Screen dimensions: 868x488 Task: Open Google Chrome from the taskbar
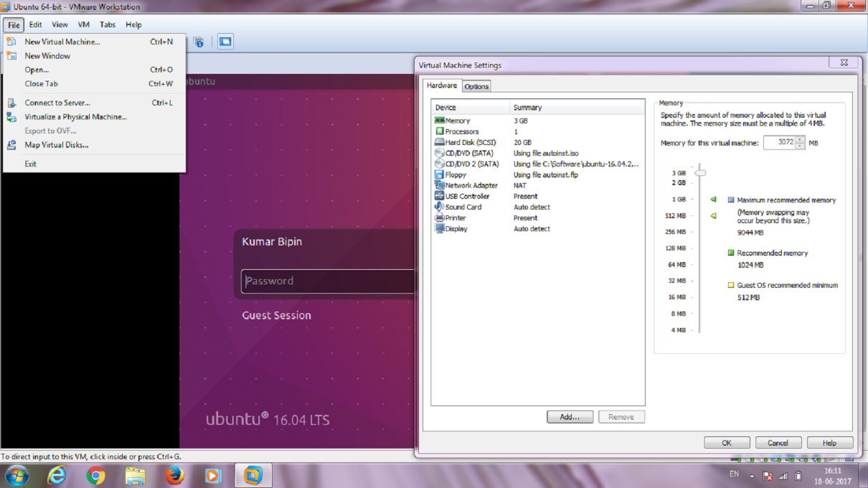point(95,475)
